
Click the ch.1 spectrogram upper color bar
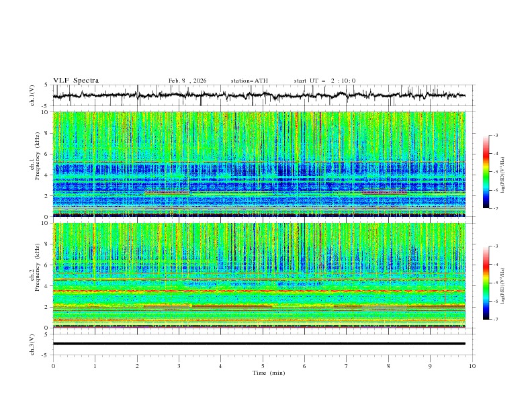click(x=486, y=172)
